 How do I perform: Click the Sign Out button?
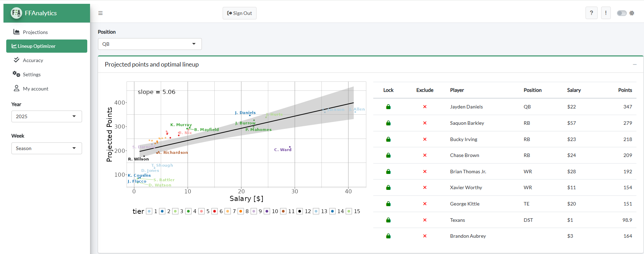(240, 13)
